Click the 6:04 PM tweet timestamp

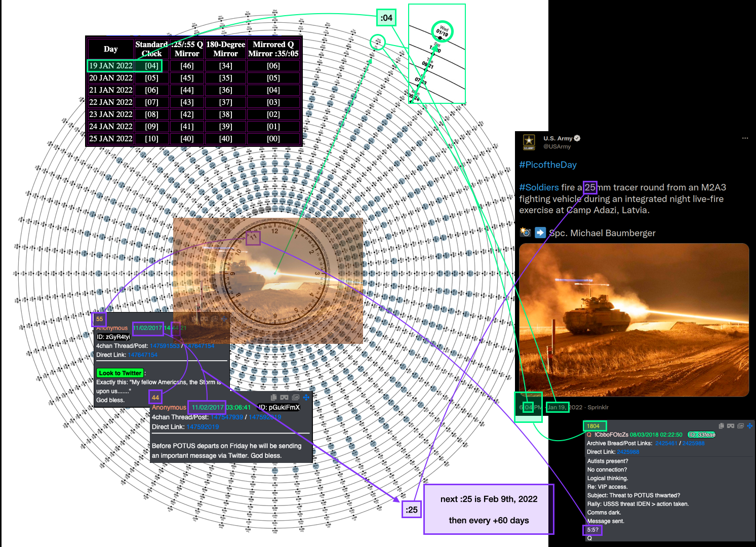click(x=531, y=407)
